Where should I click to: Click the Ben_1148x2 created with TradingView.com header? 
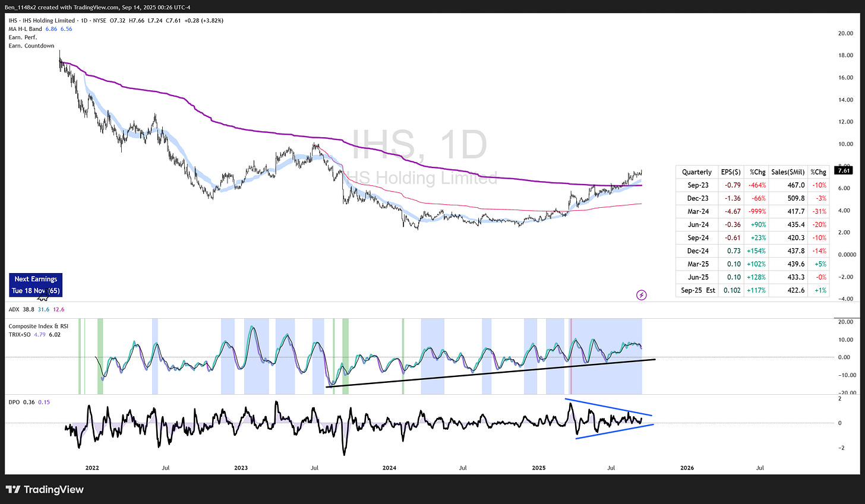pos(98,8)
